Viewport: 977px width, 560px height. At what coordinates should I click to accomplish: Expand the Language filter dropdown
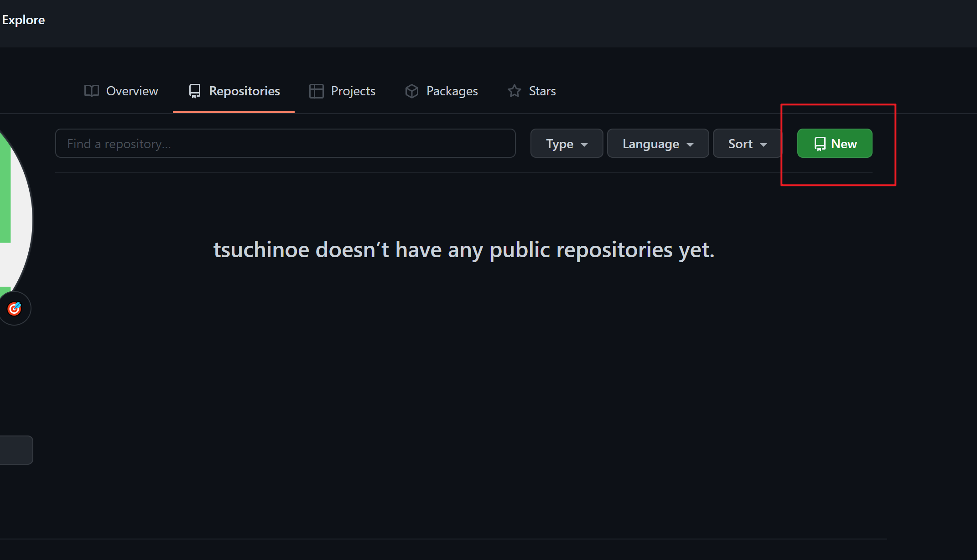(x=658, y=143)
